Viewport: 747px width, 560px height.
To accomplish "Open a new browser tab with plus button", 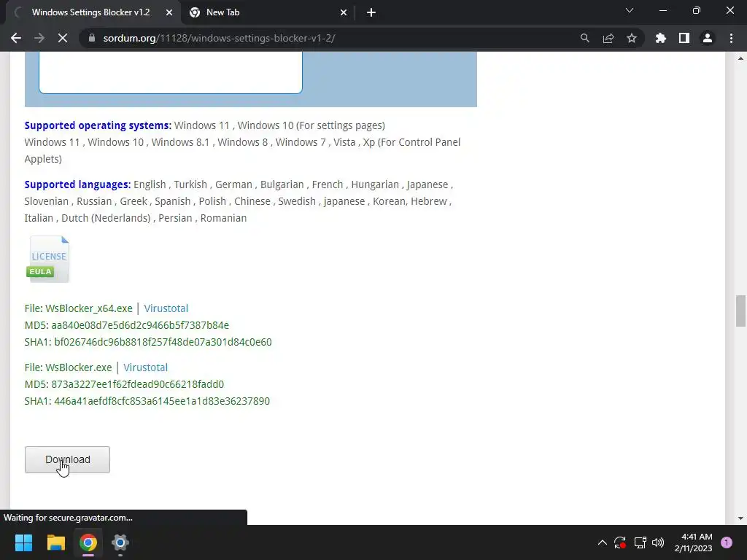I will click(371, 12).
